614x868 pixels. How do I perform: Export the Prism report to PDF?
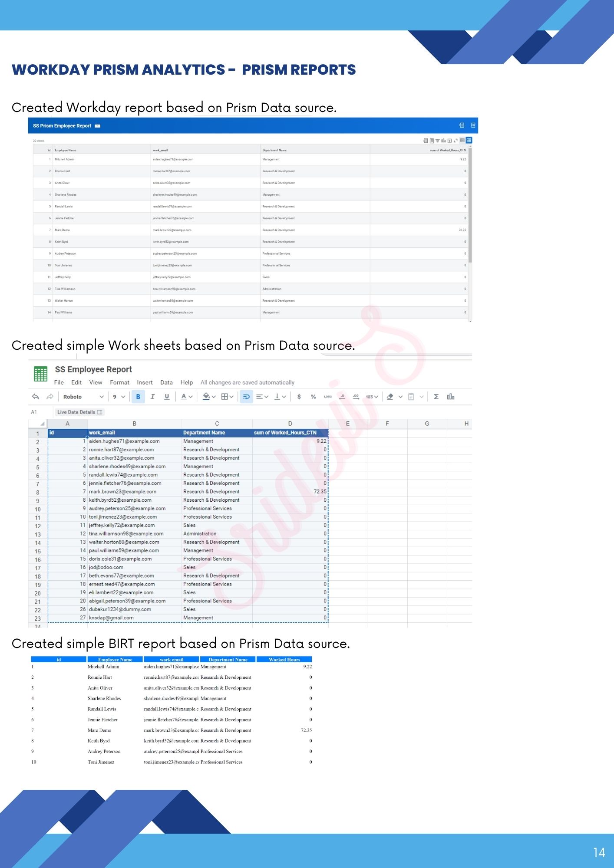pyautogui.click(x=473, y=125)
